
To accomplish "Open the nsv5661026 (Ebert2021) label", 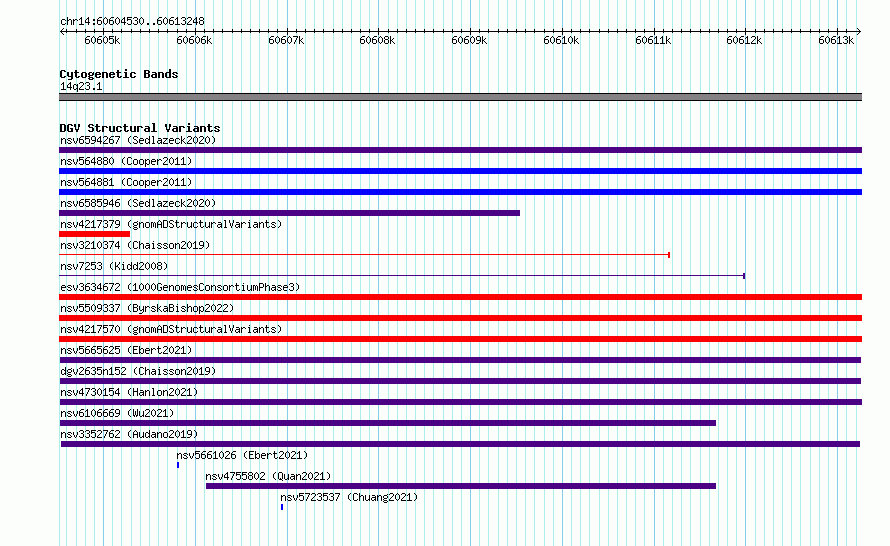I will coord(242,455).
